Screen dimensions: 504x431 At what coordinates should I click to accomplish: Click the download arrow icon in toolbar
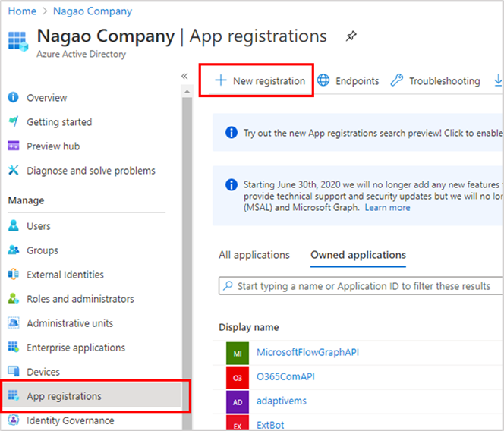tap(498, 80)
